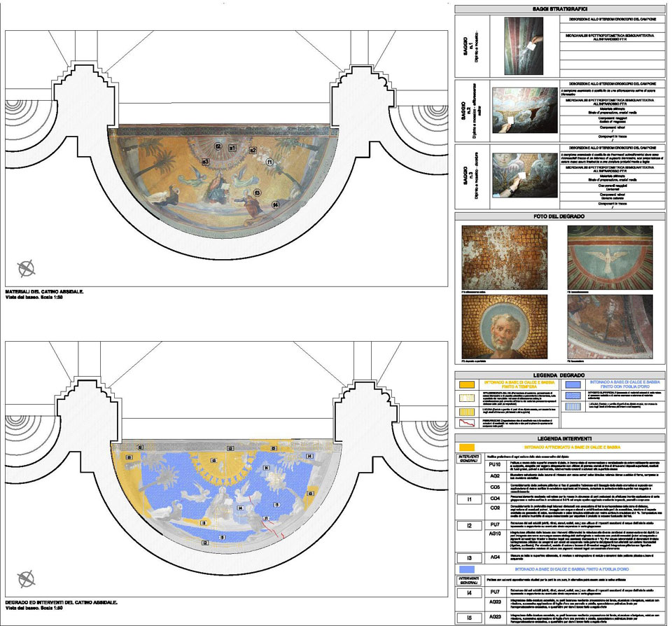The width and height of the screenshot is (672, 626).
Task: Click 'DEGRADO ED INTERVENTI DEL CATINO ABSIDALE' caption
Action: (x=62, y=602)
